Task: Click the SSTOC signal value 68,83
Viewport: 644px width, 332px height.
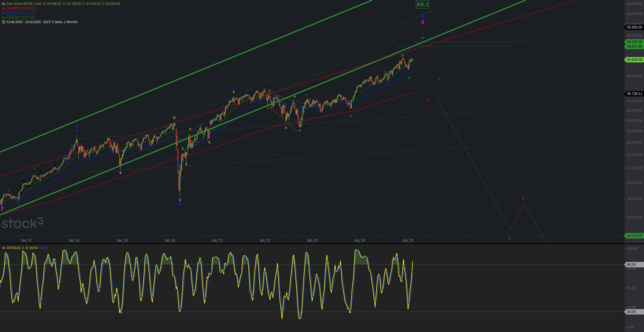Action: pyautogui.click(x=44, y=248)
